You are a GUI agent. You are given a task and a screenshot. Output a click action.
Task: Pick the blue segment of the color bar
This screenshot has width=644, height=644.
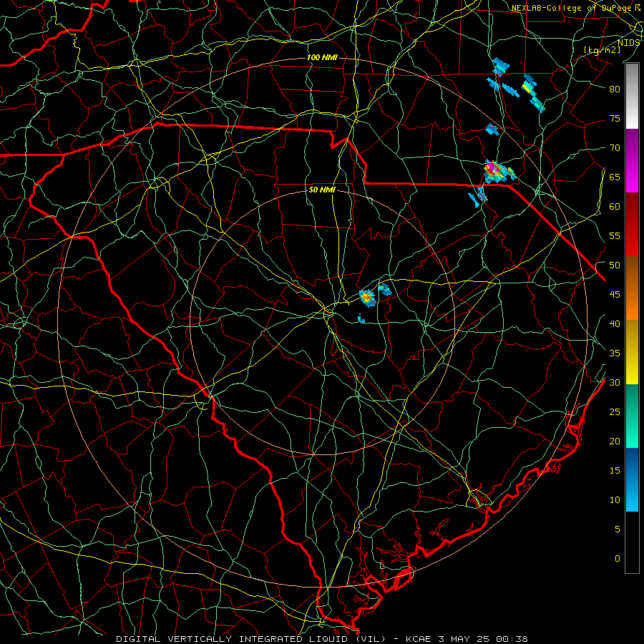[632, 479]
